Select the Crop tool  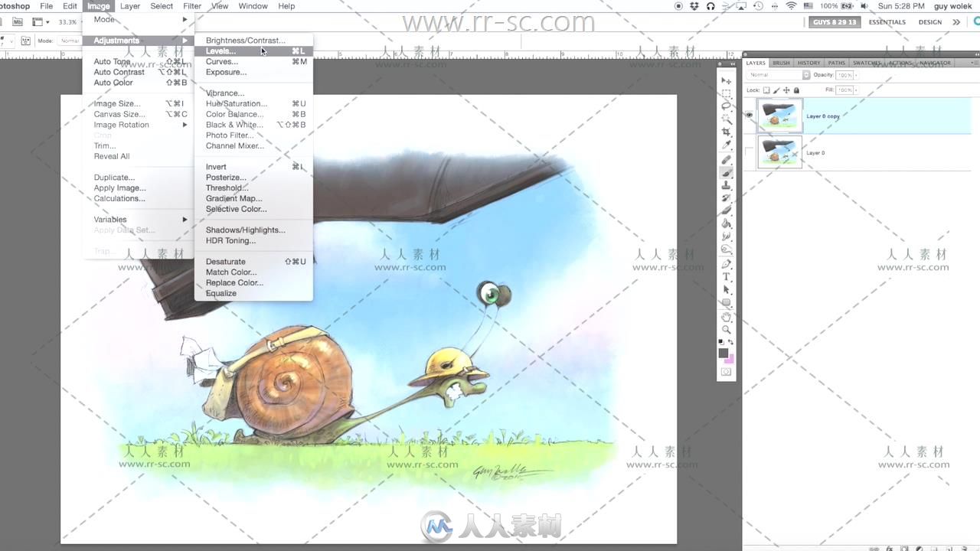point(727,132)
